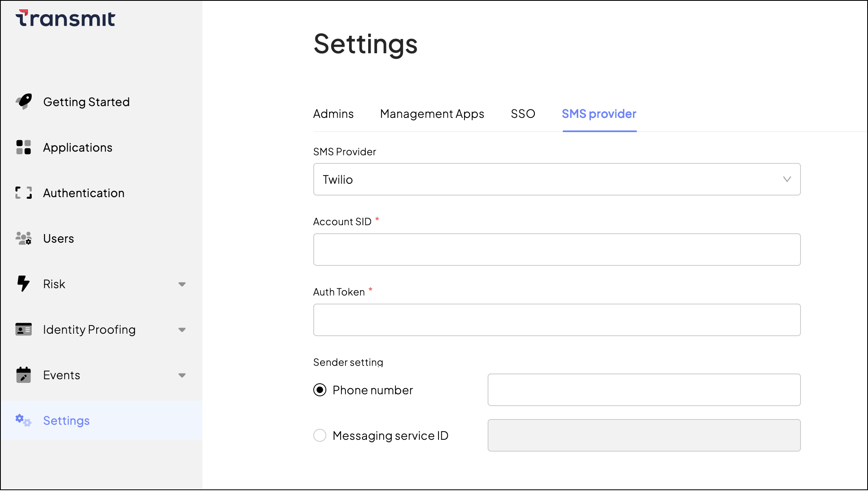The image size is (868, 491).
Task: Focus the Account SID input field
Action: pos(557,250)
